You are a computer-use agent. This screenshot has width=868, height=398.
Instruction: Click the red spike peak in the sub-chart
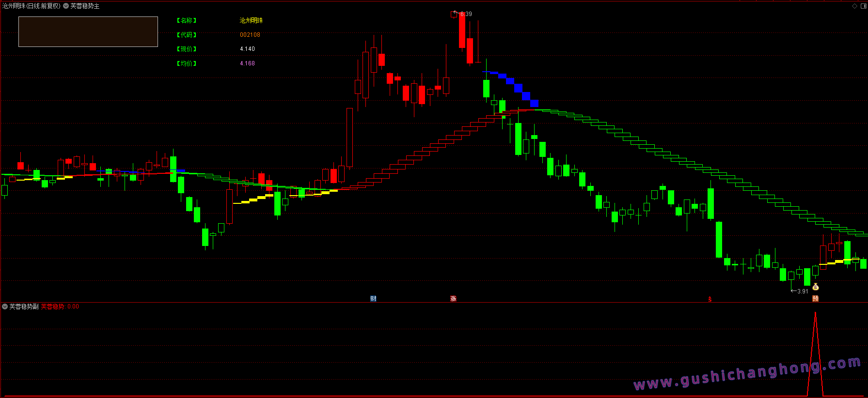[815, 314]
